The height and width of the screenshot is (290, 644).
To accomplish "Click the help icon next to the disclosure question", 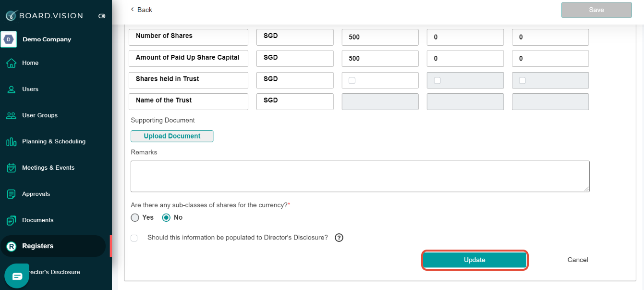I will [339, 238].
